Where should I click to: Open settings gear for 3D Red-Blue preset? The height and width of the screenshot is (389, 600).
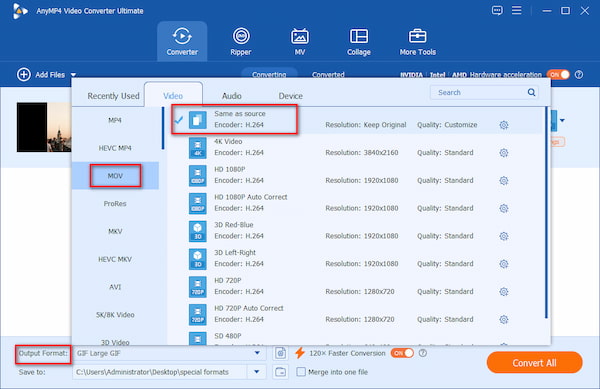(x=504, y=236)
